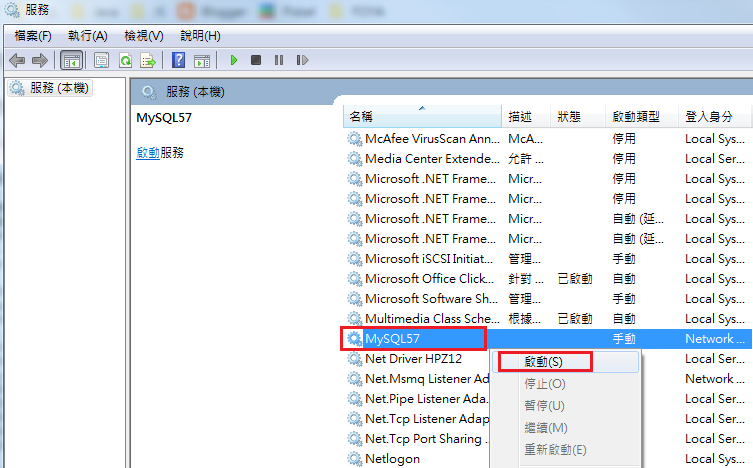This screenshot has width=753, height=468.
Task: Open the 檔案(F) menu
Action: coord(33,35)
